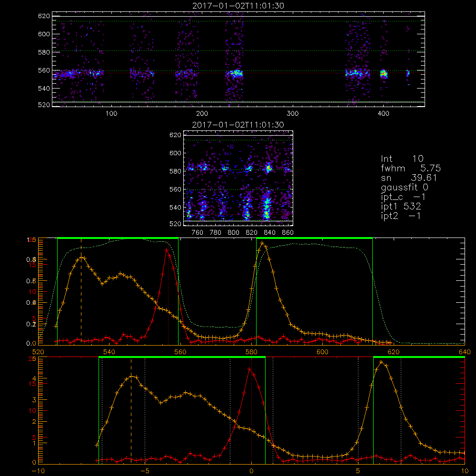476x476 pixels.
Task: Click x-axis label 860 of the middle image
Action: click(x=288, y=233)
